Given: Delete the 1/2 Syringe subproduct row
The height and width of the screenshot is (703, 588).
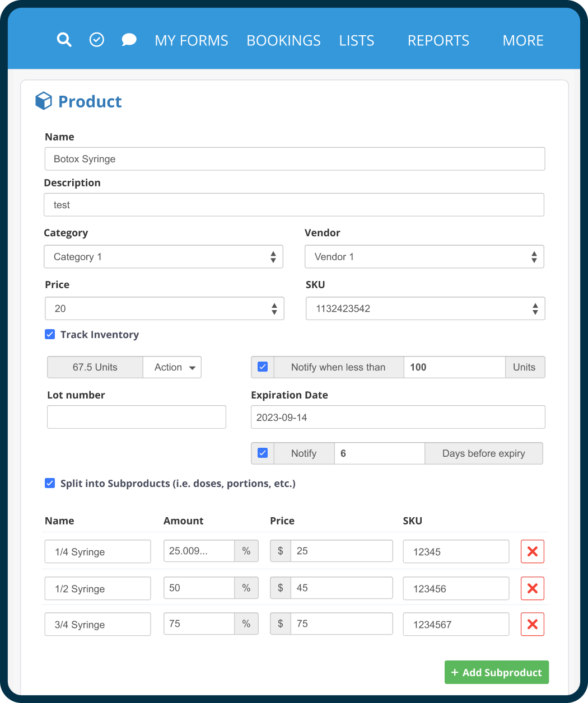Looking at the screenshot, I should point(532,588).
